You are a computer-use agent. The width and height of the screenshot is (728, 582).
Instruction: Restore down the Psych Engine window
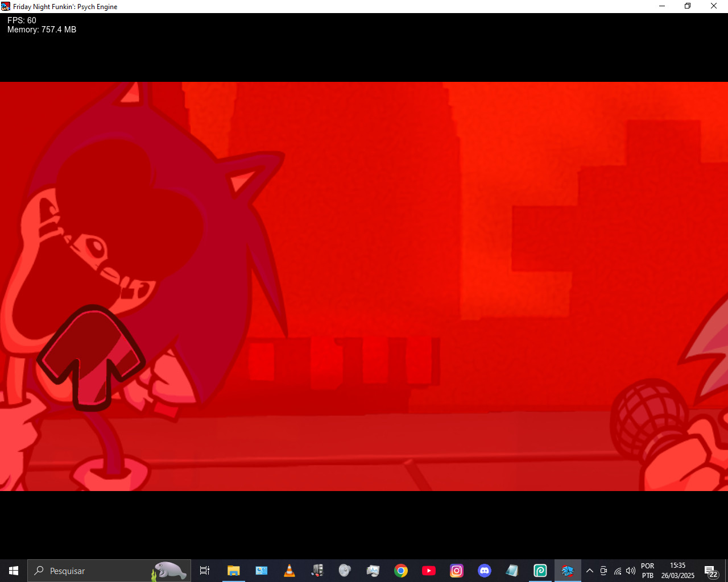tap(688, 6)
